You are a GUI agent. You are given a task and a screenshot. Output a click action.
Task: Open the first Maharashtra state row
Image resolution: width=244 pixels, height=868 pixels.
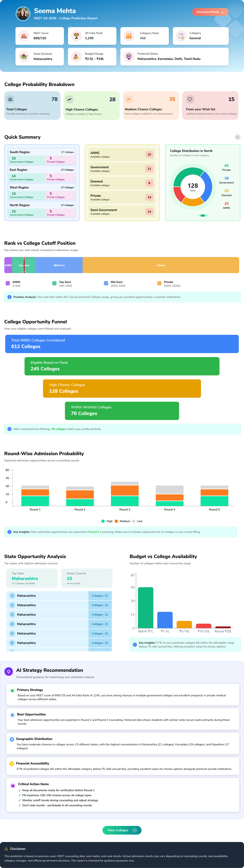59,596
